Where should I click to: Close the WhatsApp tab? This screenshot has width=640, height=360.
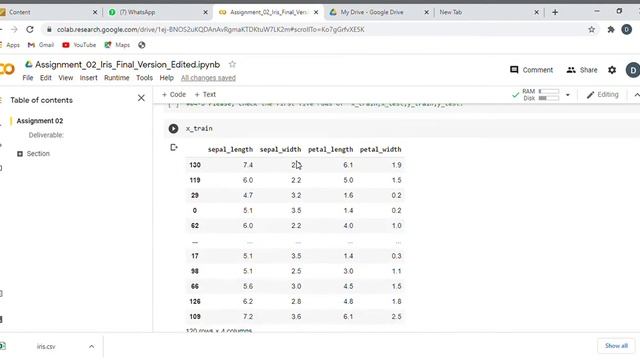click(206, 12)
